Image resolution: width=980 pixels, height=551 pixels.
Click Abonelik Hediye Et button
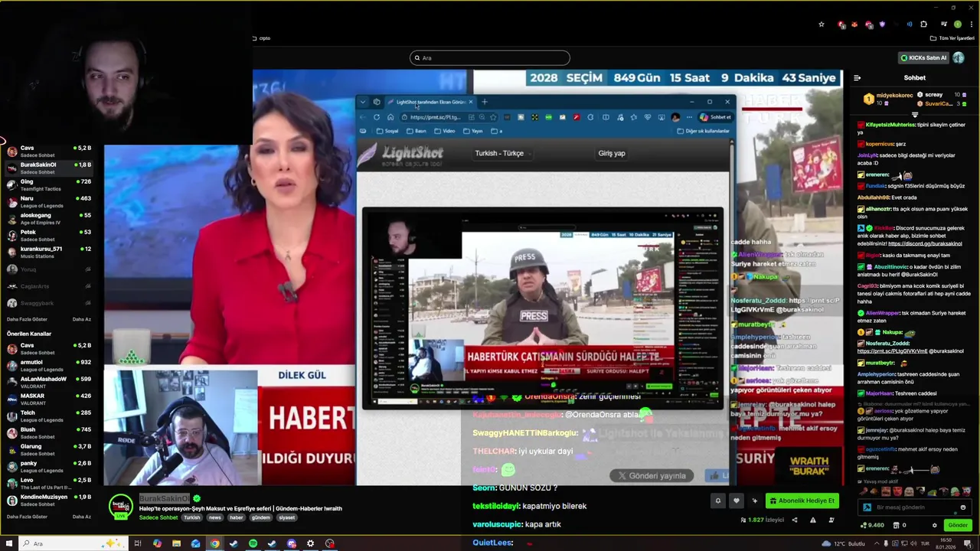802,500
